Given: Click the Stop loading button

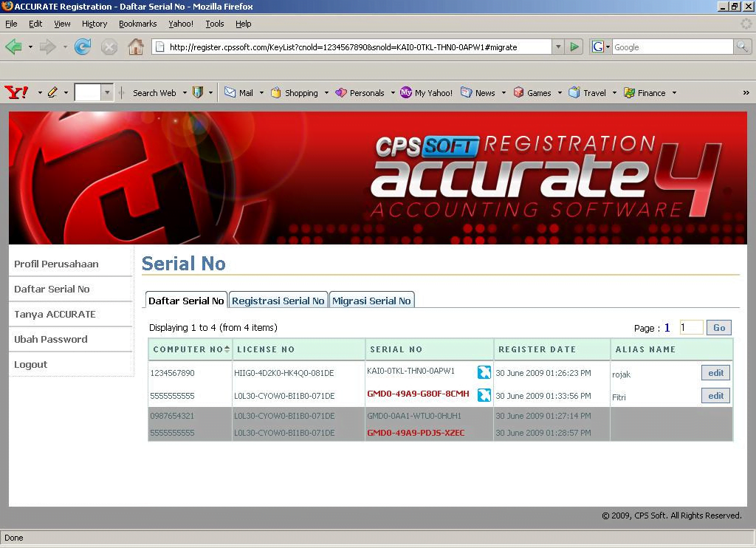Looking at the screenshot, I should (x=109, y=47).
